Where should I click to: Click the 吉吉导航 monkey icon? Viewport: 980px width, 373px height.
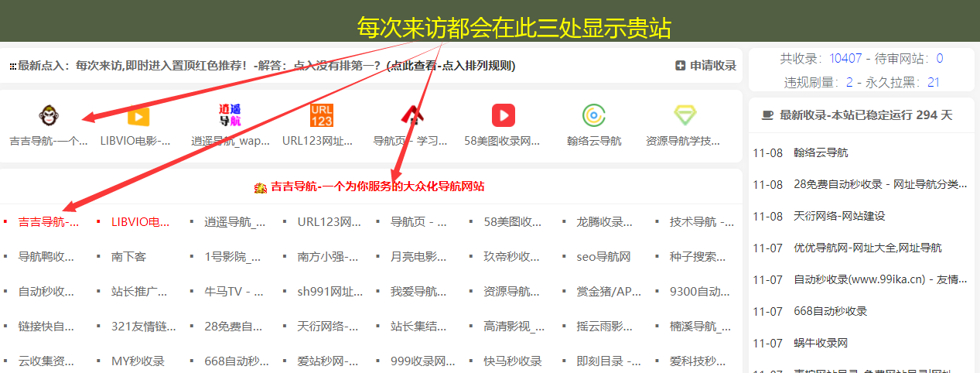(x=48, y=116)
